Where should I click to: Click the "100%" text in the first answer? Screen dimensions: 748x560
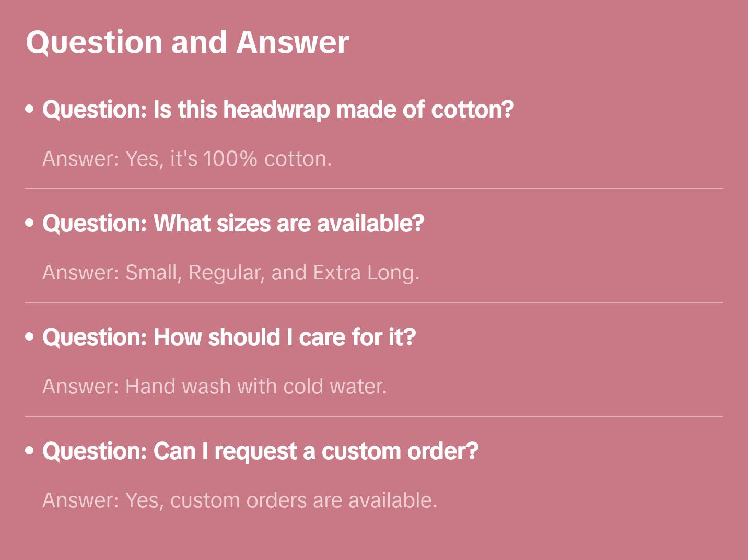230,159
